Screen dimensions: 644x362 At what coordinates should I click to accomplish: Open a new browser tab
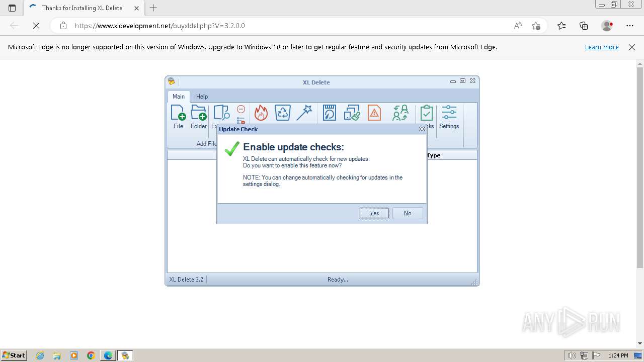[153, 8]
